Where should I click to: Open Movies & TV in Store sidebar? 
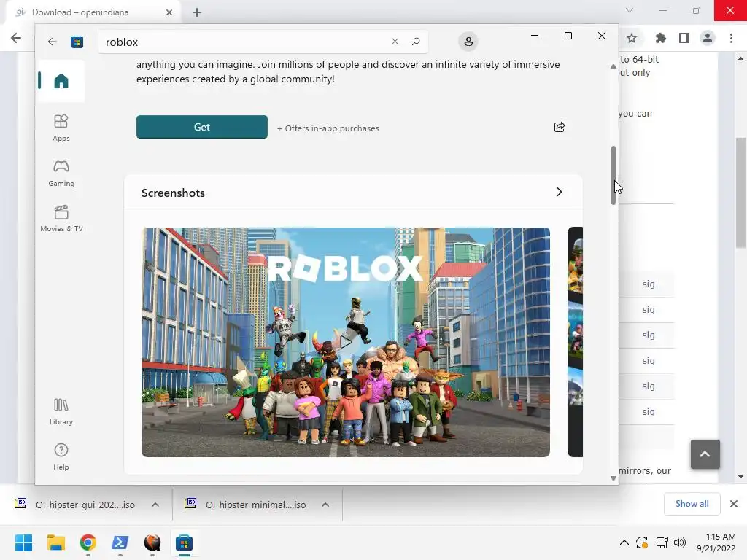tap(61, 218)
